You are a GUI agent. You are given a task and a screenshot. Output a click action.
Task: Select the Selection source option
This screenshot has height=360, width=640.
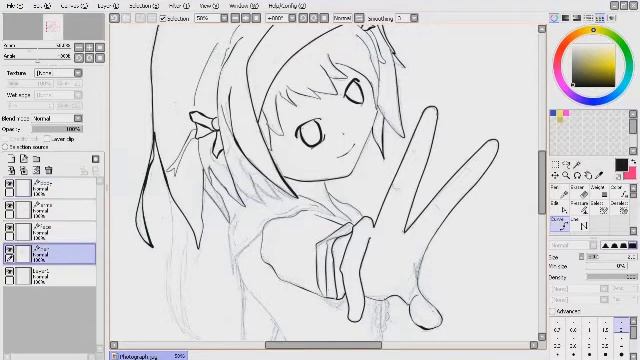point(5,147)
